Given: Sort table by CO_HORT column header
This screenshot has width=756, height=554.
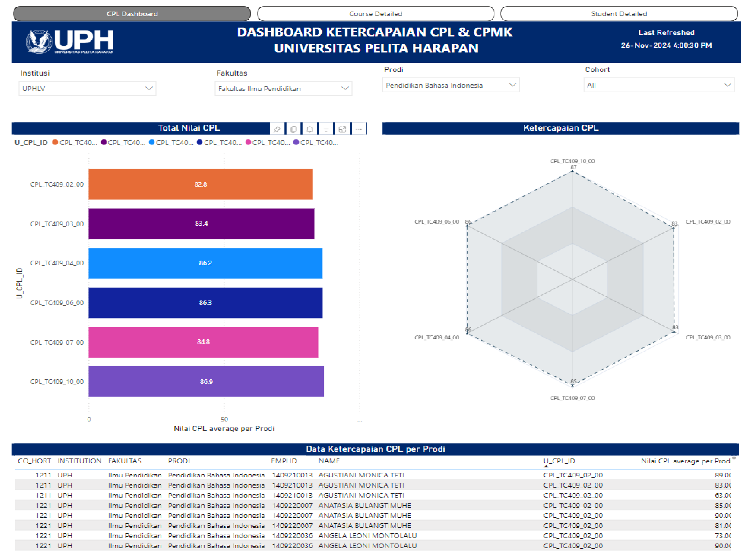Looking at the screenshot, I should pyautogui.click(x=35, y=461).
